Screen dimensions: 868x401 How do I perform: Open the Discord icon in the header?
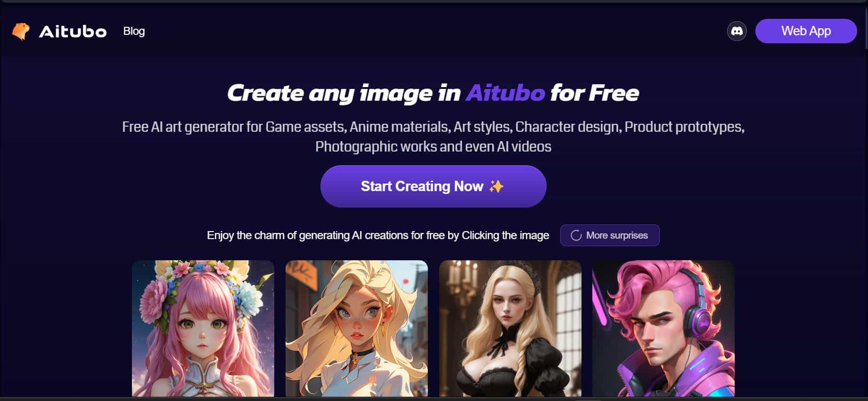[x=737, y=31]
